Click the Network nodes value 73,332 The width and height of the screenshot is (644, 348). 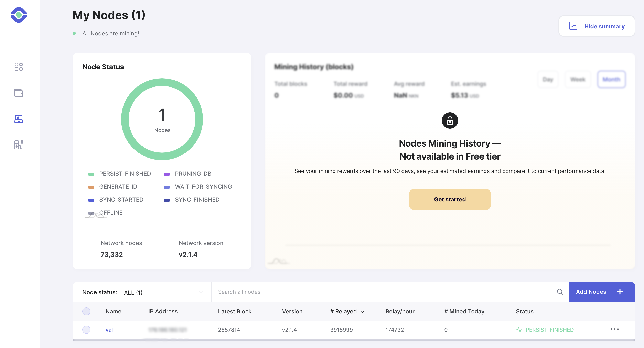point(111,254)
